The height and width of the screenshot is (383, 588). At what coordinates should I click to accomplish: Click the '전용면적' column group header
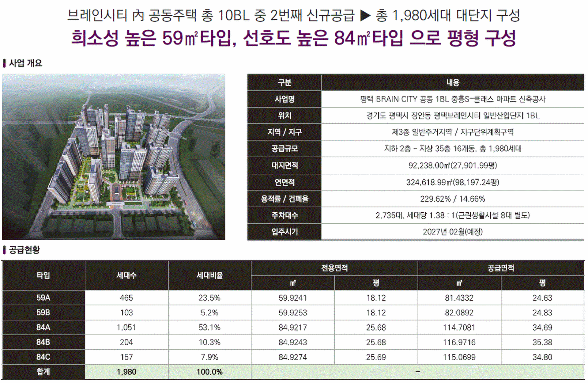[x=334, y=268]
